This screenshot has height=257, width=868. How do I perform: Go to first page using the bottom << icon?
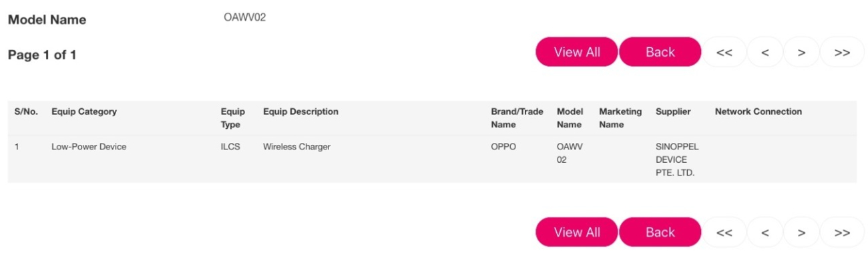click(x=724, y=232)
